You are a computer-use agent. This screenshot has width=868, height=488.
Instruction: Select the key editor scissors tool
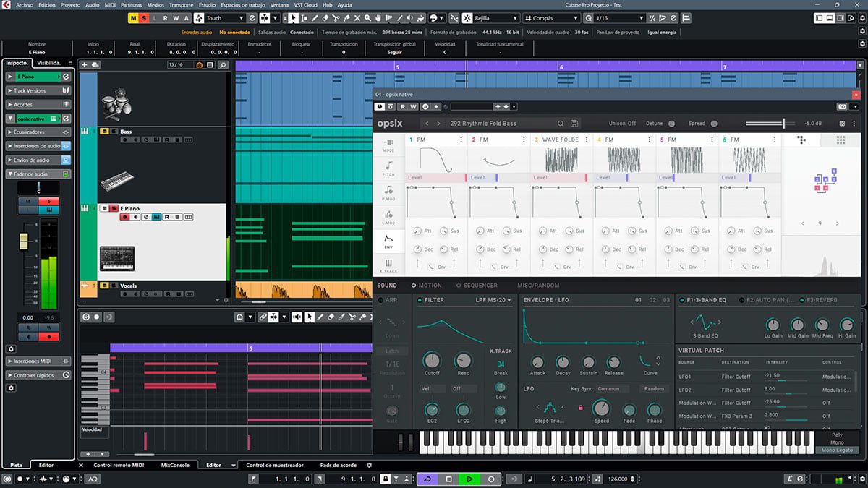pos(352,317)
